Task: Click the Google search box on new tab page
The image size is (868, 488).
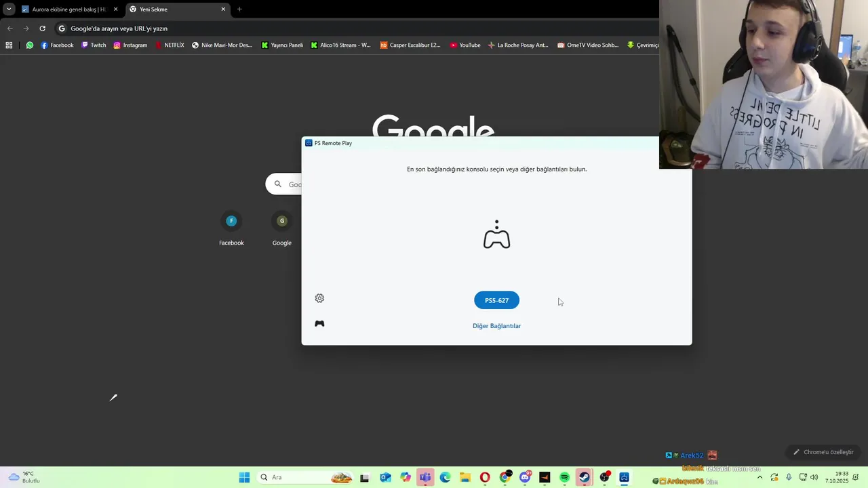Action: (x=284, y=184)
